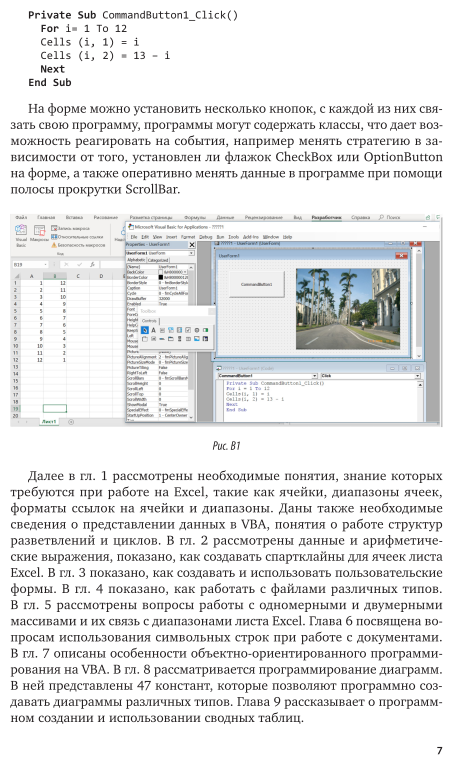The height and width of the screenshot is (765, 453).
Task: Click the black BorderColor color swatch
Action: pos(161,277)
